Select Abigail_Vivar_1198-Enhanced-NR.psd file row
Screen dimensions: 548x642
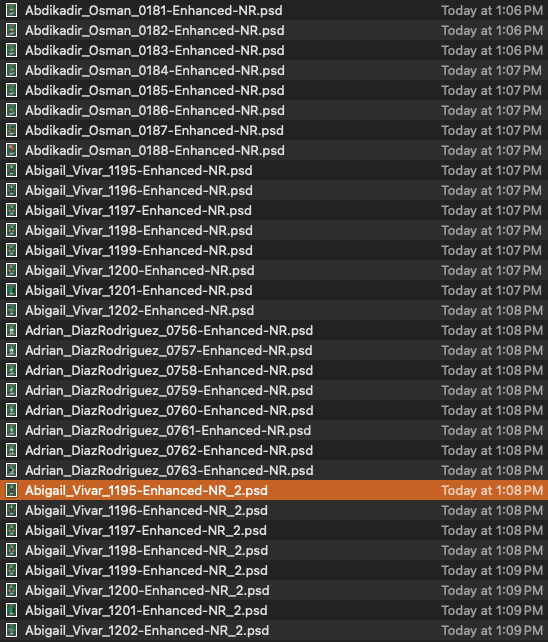[274, 231]
